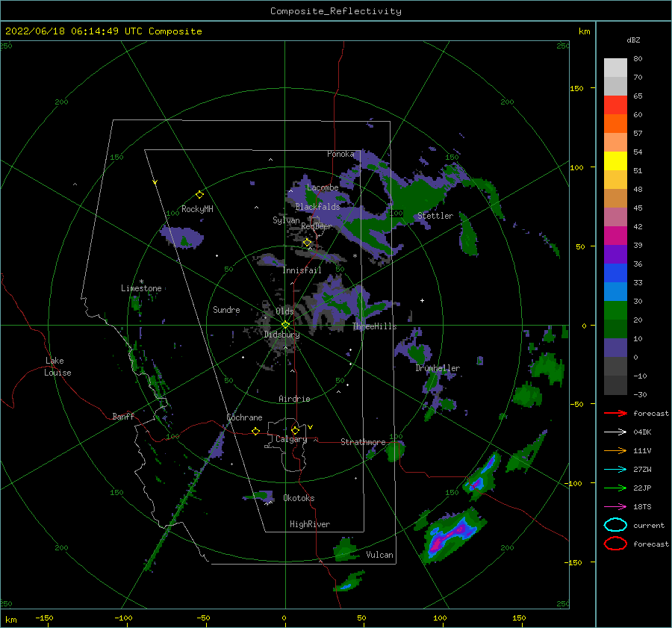Image resolution: width=672 pixels, height=628 pixels.
Task: Click the yellow diamond marker beside RockyMH
Action: click(x=199, y=195)
